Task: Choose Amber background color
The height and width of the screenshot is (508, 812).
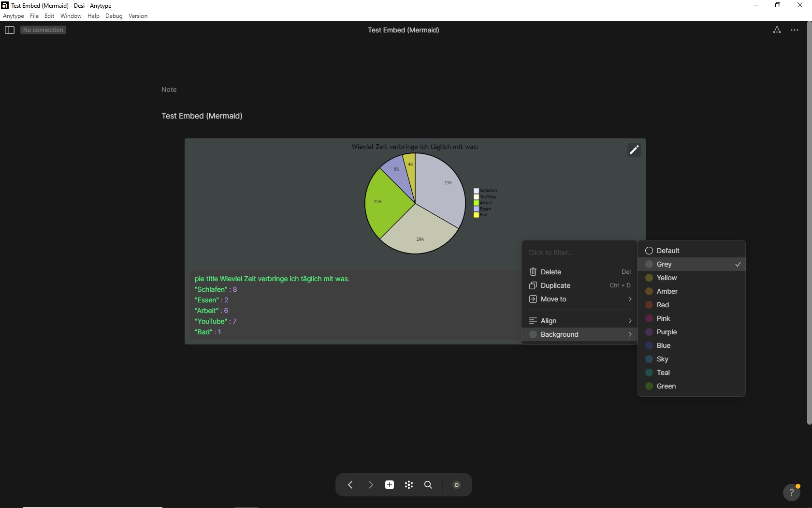Action: (x=692, y=291)
